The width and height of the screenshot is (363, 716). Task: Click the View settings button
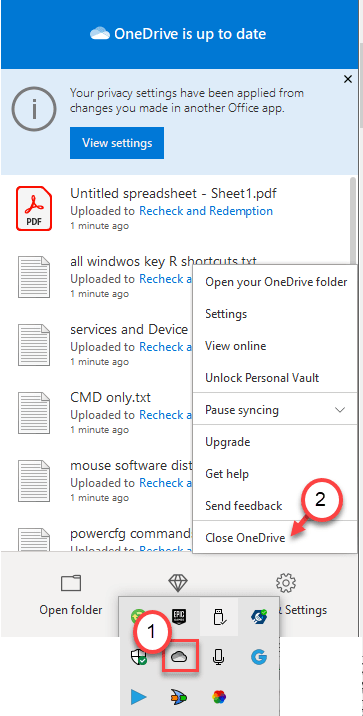(117, 143)
